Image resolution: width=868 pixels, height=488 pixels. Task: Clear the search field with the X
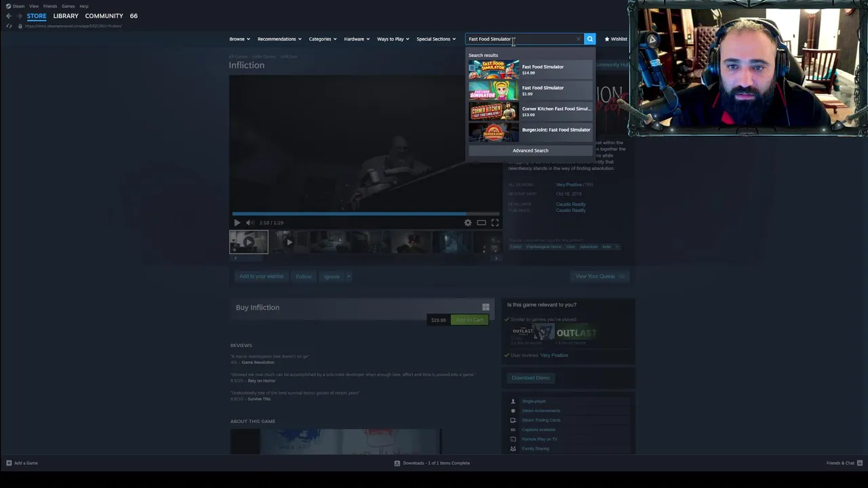pos(578,39)
